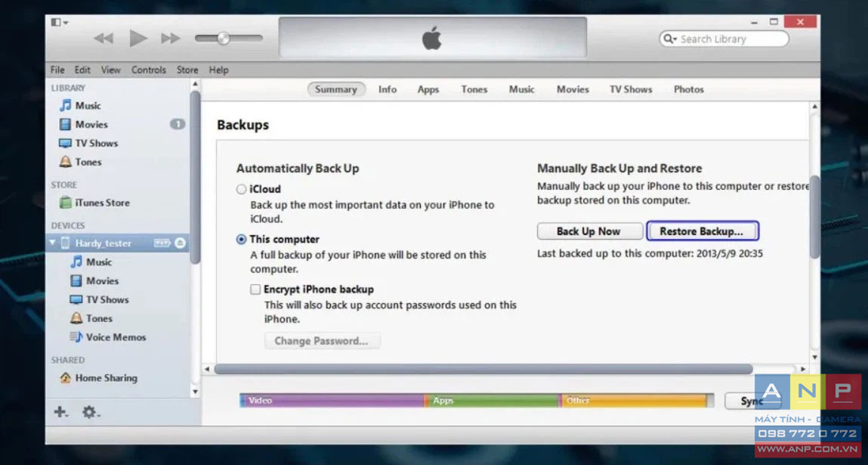Switch to the Music tab
Screen dimensions: 868x465
click(521, 89)
